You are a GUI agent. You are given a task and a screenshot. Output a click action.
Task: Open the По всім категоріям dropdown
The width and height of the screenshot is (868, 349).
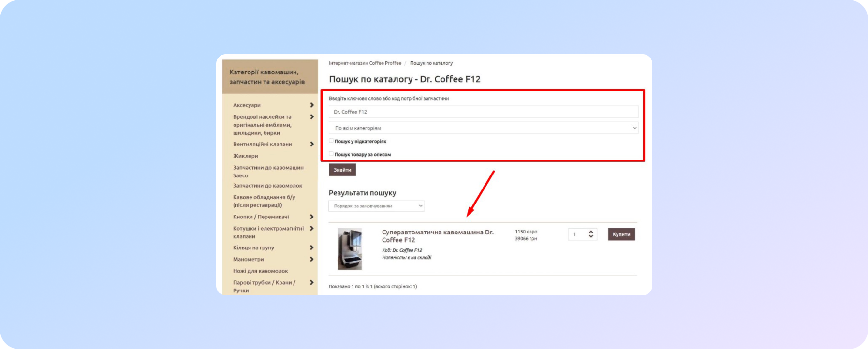coord(484,128)
